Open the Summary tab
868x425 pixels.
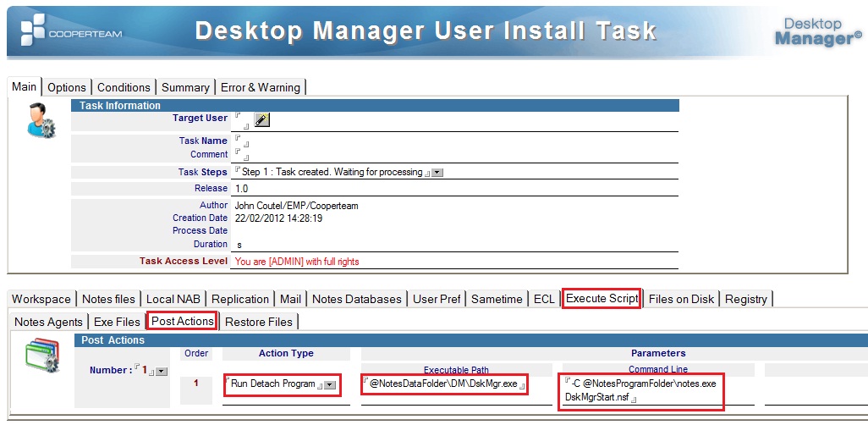[x=185, y=87]
